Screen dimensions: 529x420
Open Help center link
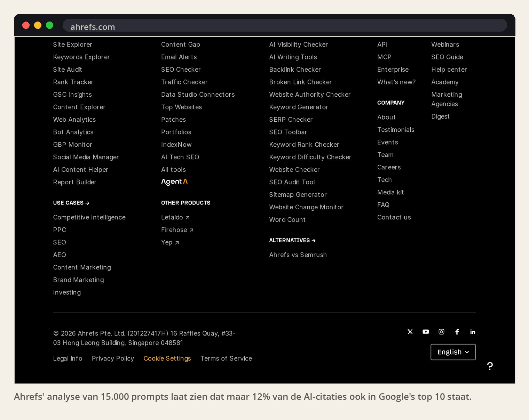coord(449,70)
